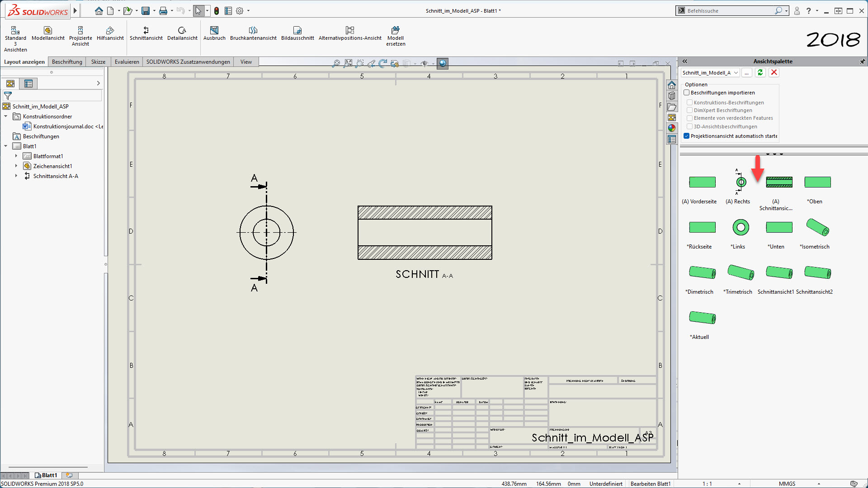Open the Modell ersetzen tool
Viewport: 868px width, 488px height.
(x=396, y=31)
